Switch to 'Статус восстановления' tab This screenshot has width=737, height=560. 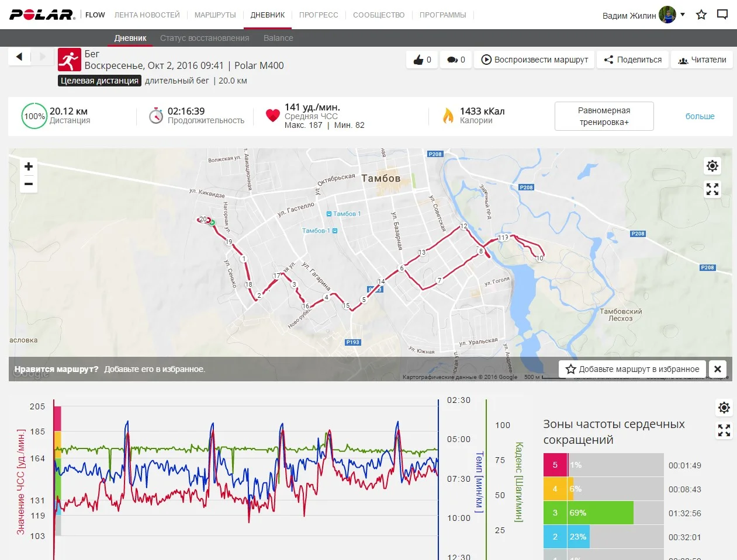tap(205, 38)
